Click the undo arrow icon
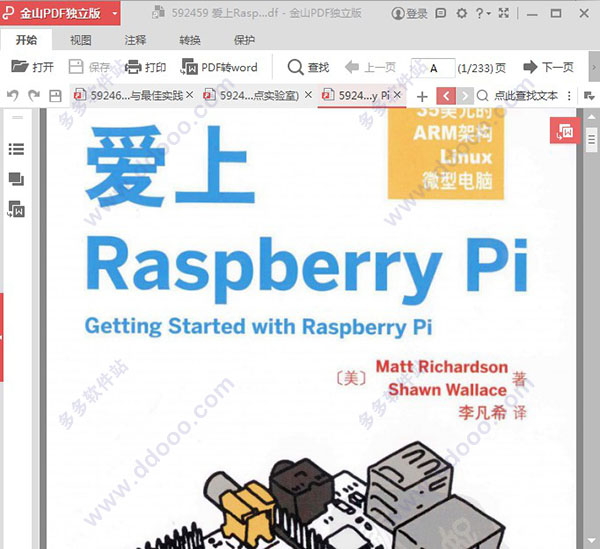The image size is (600, 549). 13,95
